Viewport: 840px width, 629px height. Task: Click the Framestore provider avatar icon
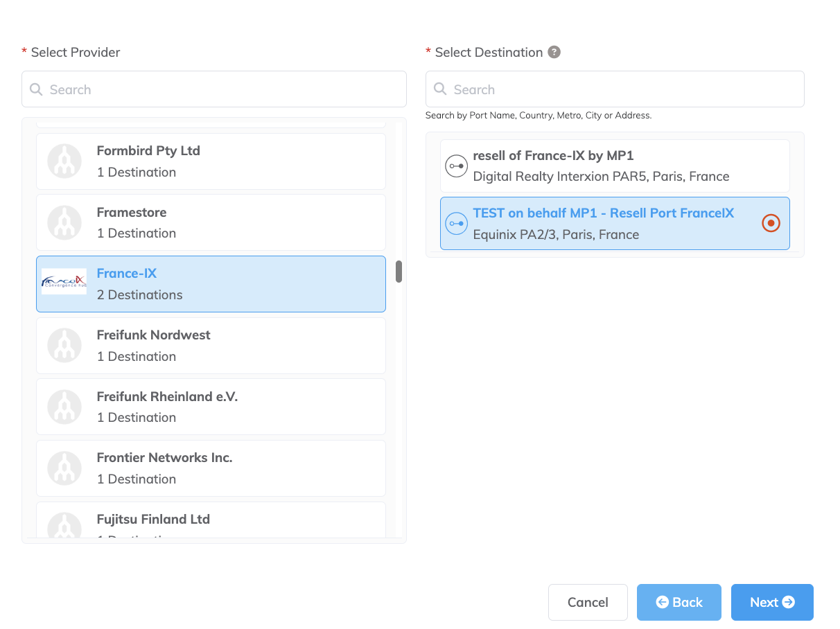coord(64,222)
